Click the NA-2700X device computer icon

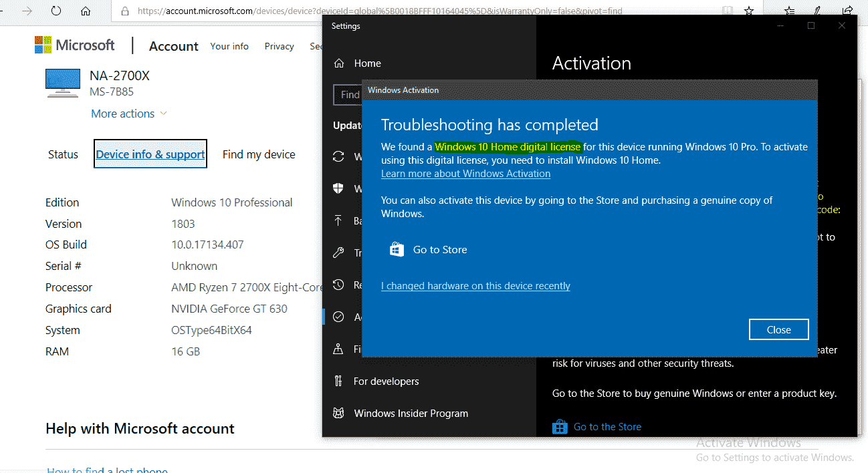pos(63,83)
